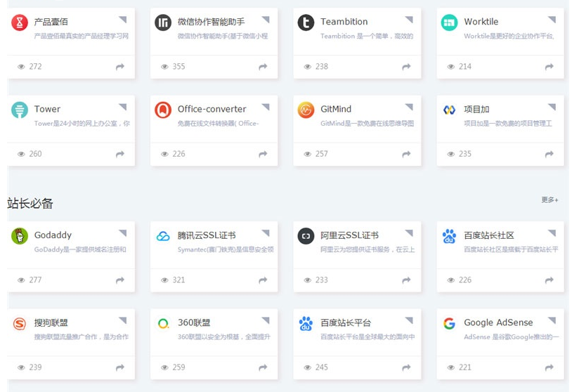This screenshot has width=572, height=392.
Task: Open more 站长必备 items via 更多+
Action: (550, 200)
